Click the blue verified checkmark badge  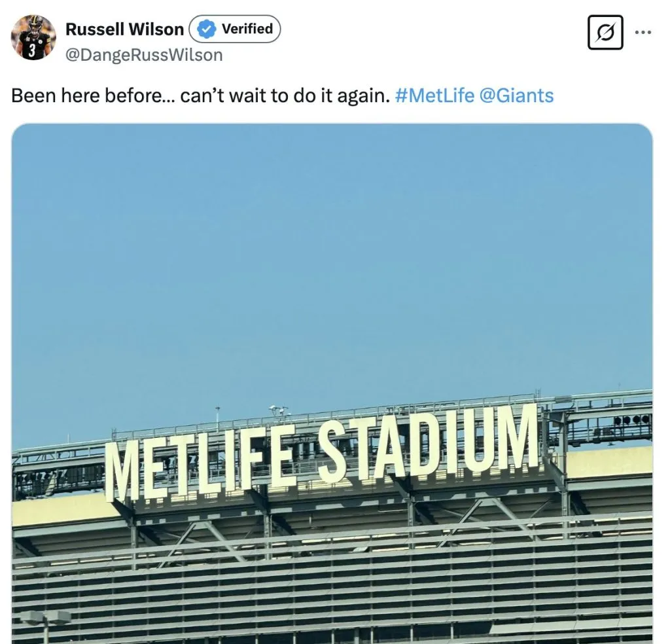click(x=207, y=29)
